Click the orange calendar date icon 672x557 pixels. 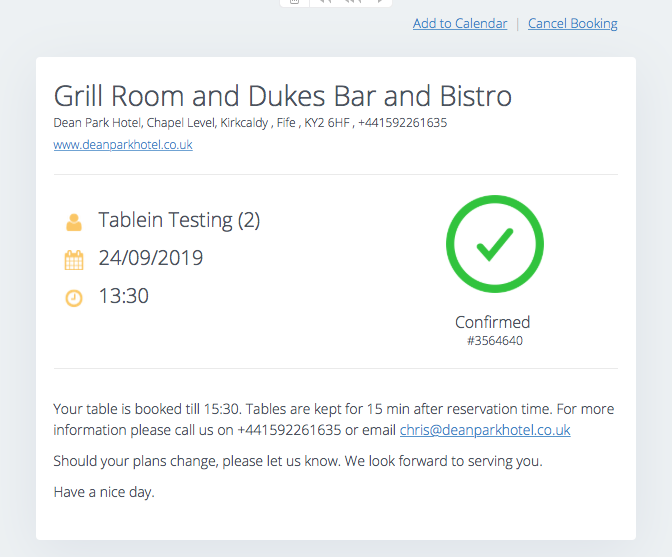tap(74, 260)
